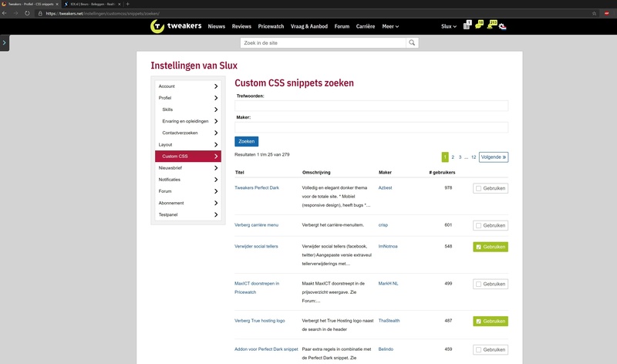Click current page 1 in pagination

coord(445,157)
